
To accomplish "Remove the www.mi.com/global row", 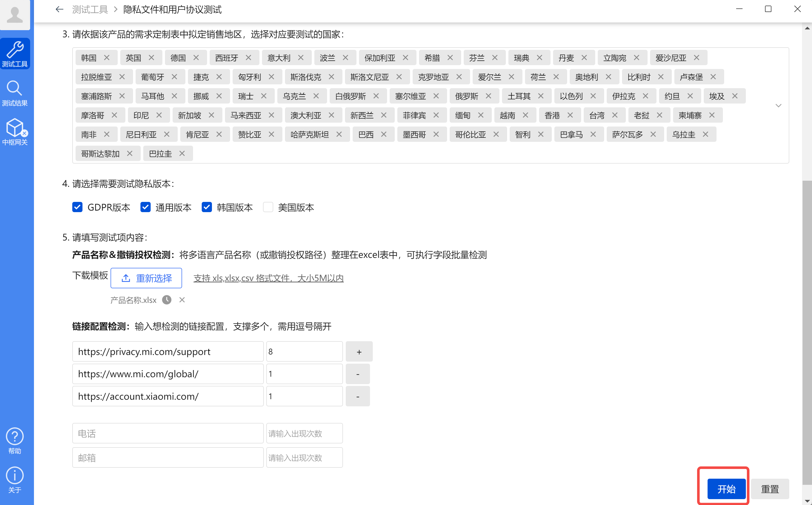I will (x=358, y=374).
